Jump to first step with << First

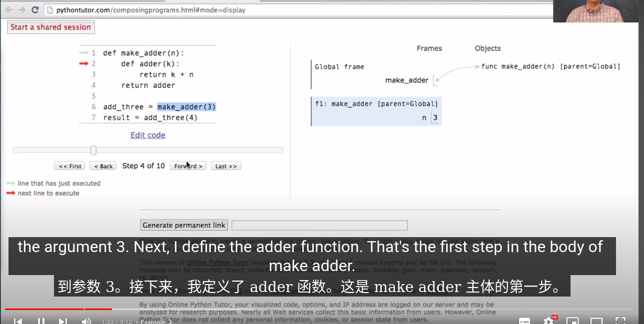click(x=69, y=166)
